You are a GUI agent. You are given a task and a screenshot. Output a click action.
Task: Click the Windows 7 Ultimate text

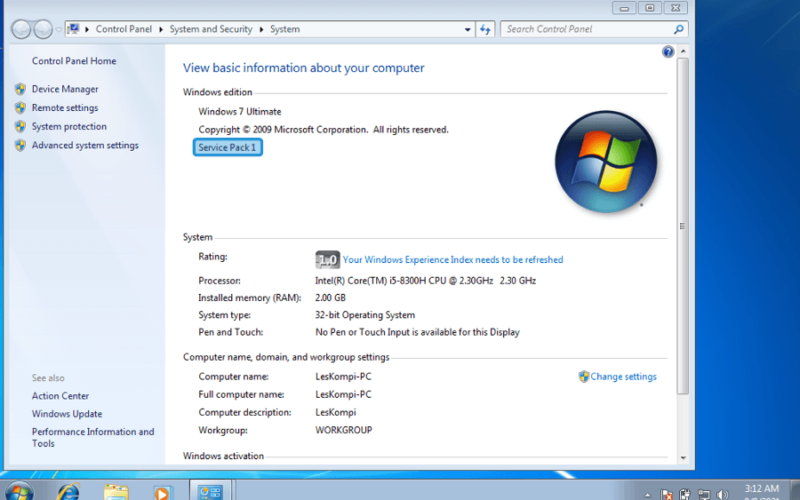tap(240, 111)
